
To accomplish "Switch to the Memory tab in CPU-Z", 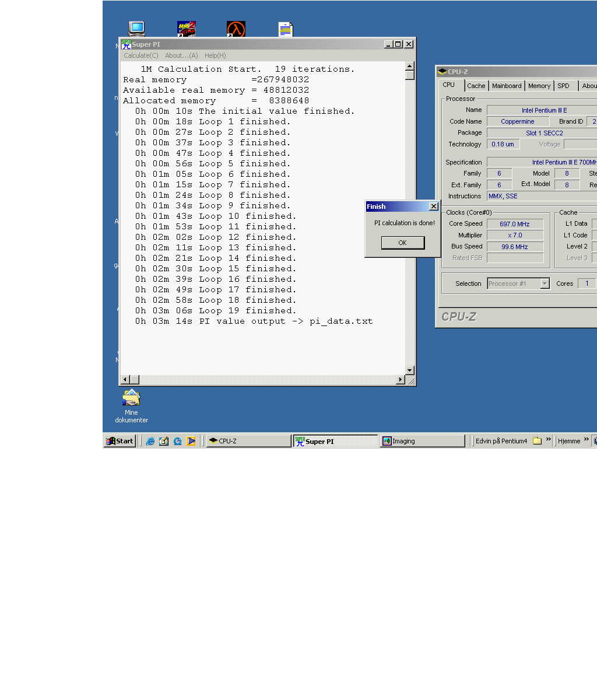I will pyautogui.click(x=539, y=86).
